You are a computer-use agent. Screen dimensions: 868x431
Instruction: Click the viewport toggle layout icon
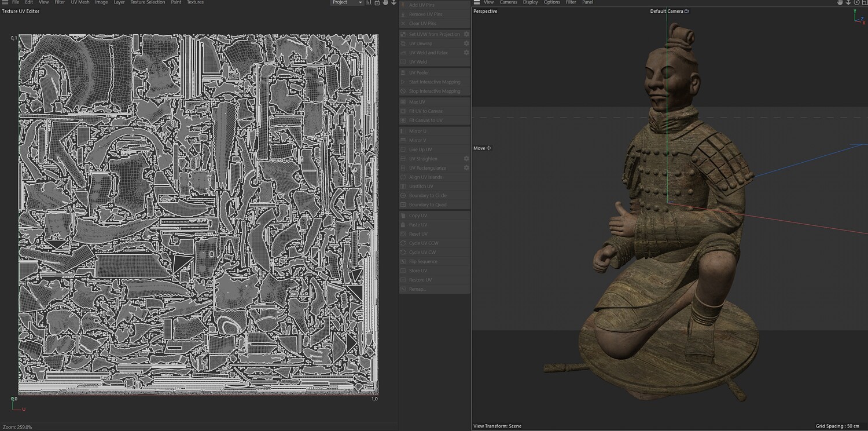(x=864, y=3)
